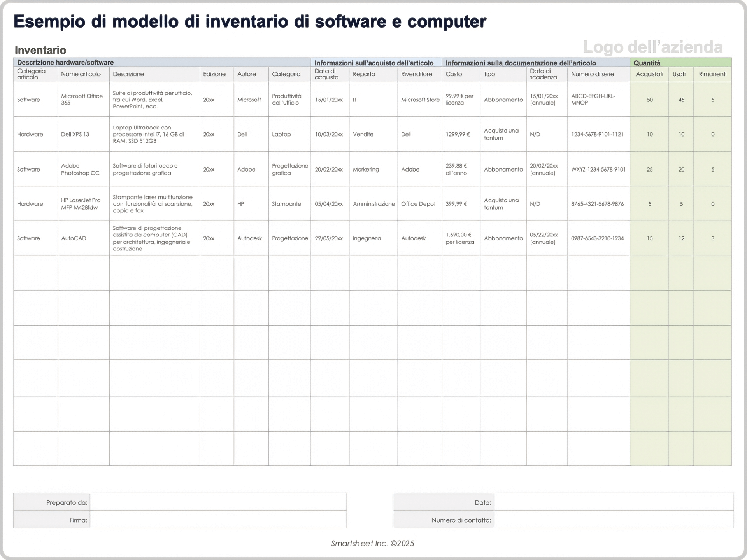The image size is (747, 560).
Task: Select the 'Microsoft Office 365' item name cell
Action: pos(83,100)
